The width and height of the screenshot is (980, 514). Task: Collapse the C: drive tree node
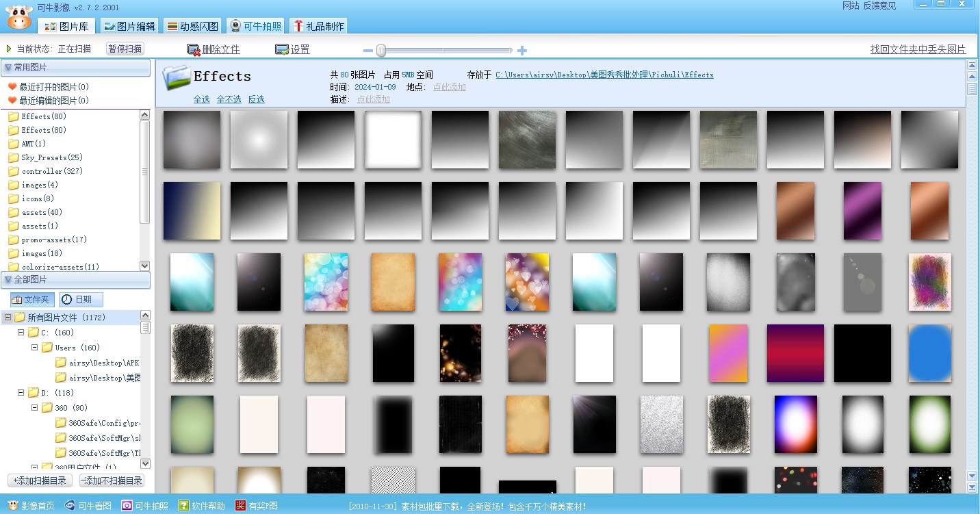point(21,333)
